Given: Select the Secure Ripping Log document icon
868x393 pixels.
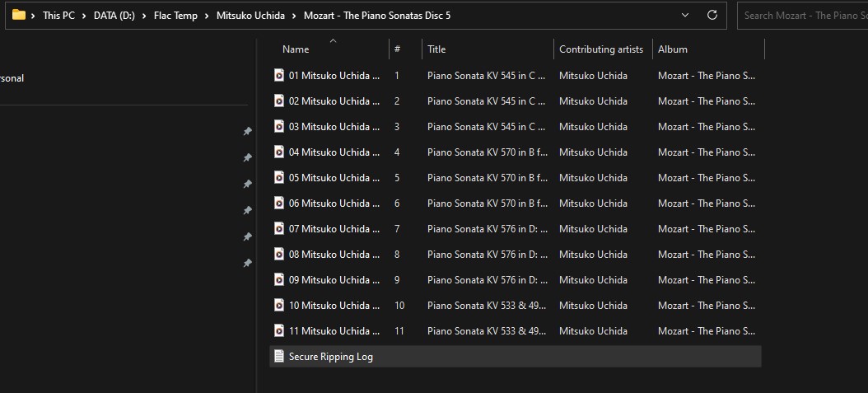Looking at the screenshot, I should click(279, 356).
